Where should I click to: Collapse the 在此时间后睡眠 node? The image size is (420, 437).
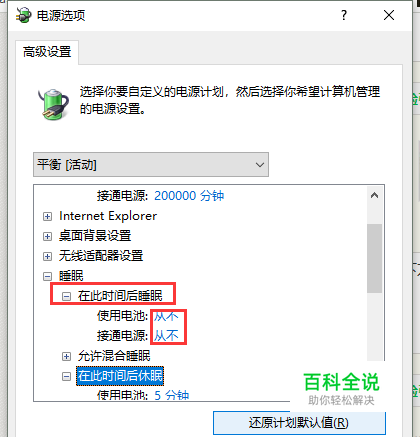tap(66, 296)
